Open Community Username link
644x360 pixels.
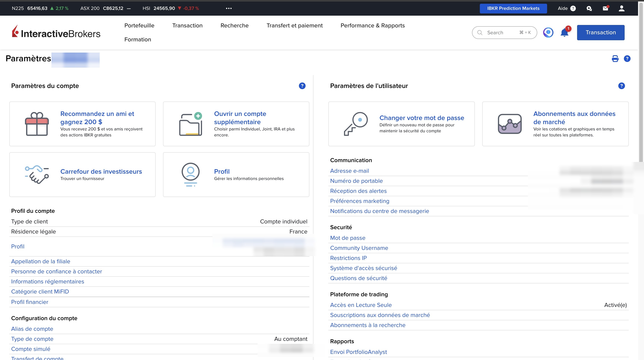click(x=359, y=248)
